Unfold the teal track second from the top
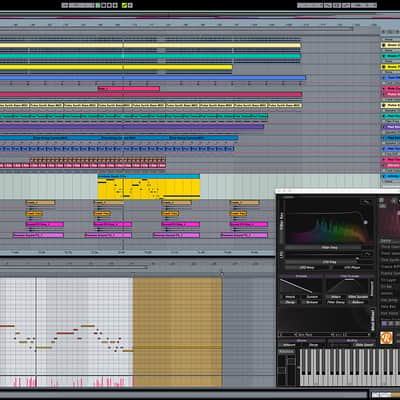Image resolution: width=400 pixels, height=400 pixels. point(384,56)
